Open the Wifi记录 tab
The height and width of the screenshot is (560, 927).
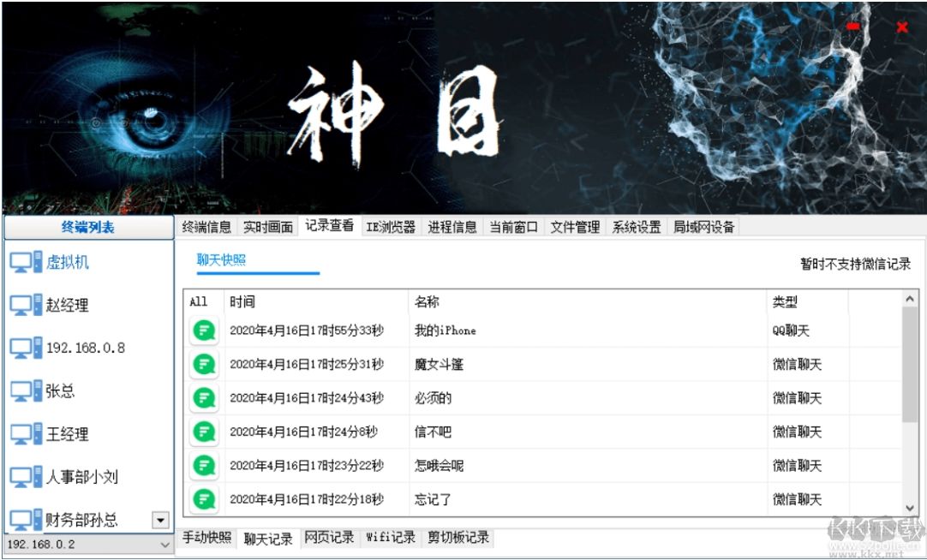[x=390, y=538]
